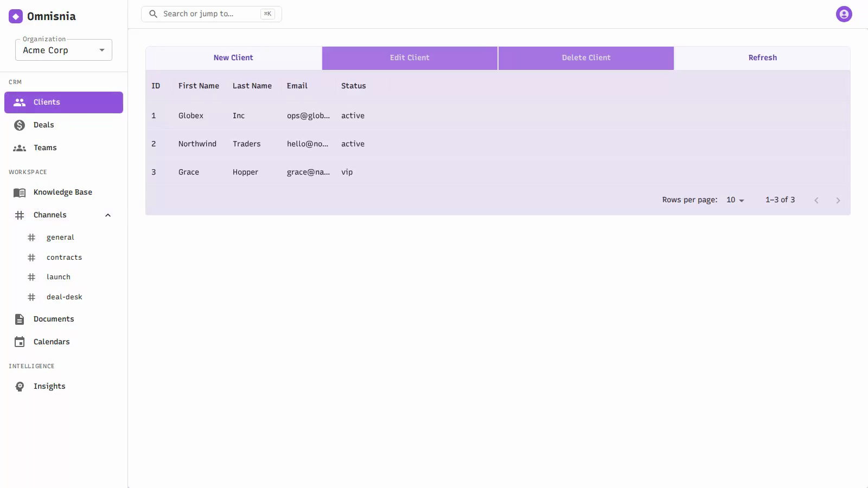This screenshot has height=488, width=868.
Task: Click the Teams group icon
Action: [x=20, y=148]
